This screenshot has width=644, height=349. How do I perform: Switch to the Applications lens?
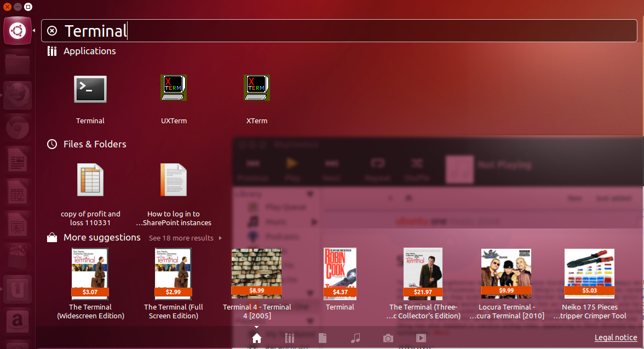pos(290,338)
